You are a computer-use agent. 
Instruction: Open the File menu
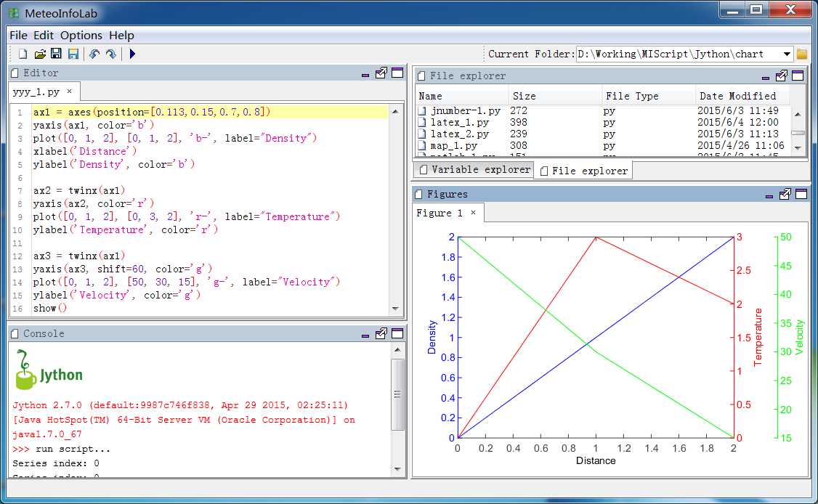(18, 36)
